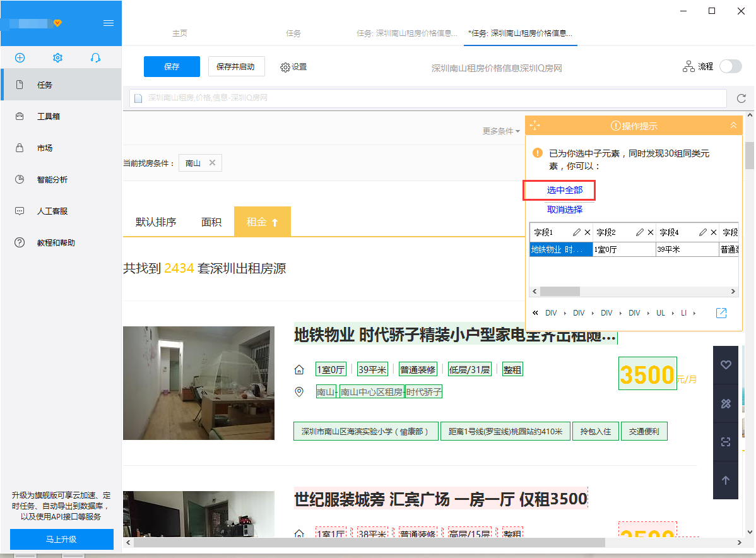Click the 交通便利 tag
This screenshot has height=558, width=756.
tap(644, 431)
